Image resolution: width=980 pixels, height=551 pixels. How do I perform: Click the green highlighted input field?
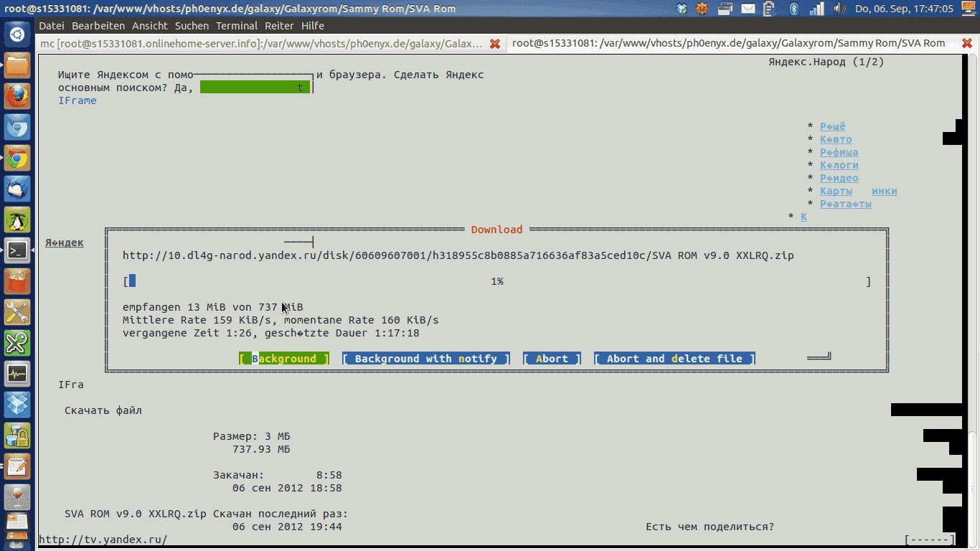(255, 88)
